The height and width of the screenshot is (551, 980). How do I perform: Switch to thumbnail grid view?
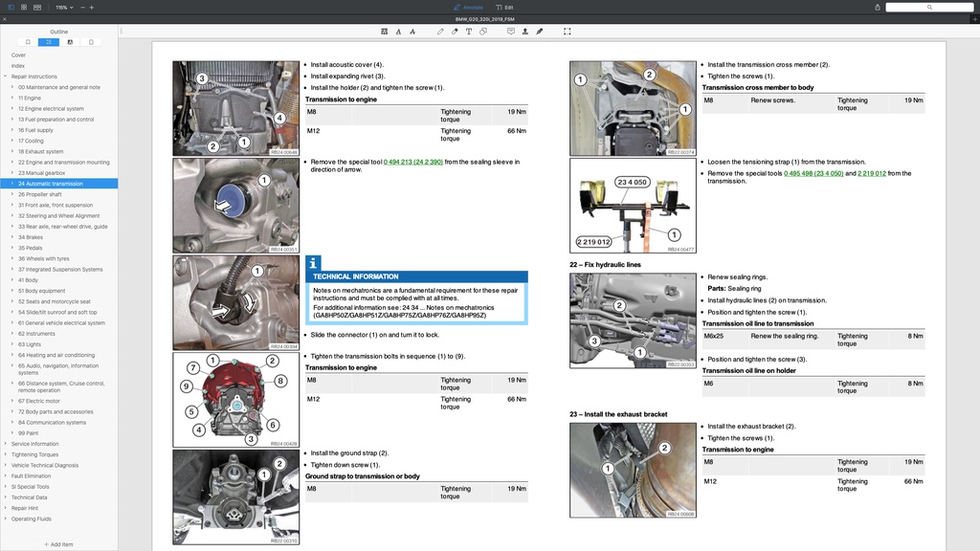coord(24,7)
